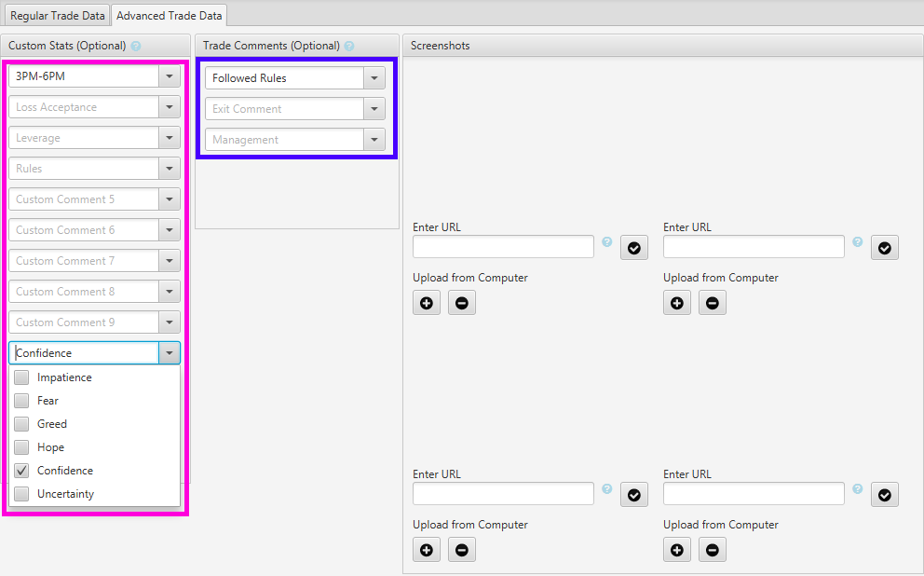Confirm URL in bottom-left screenshot slot (checkmark)
Viewport: 924px width, 576px height.
pyautogui.click(x=634, y=495)
